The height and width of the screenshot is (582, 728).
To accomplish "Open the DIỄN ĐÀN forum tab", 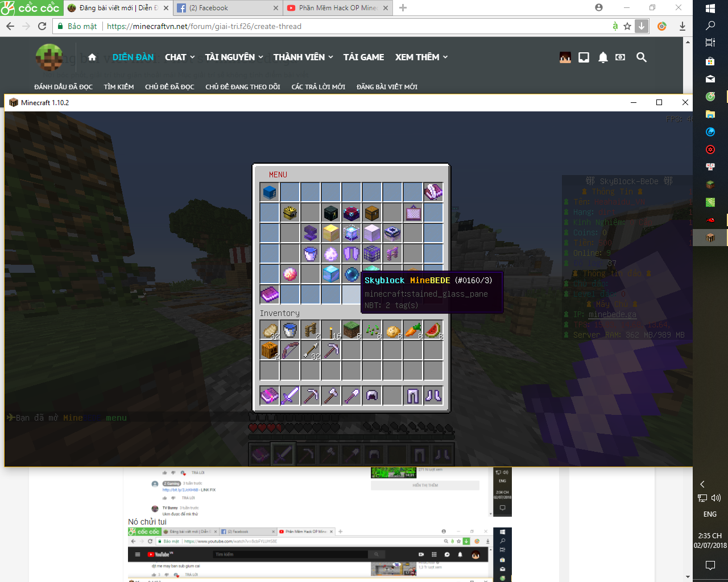I will tap(133, 57).
